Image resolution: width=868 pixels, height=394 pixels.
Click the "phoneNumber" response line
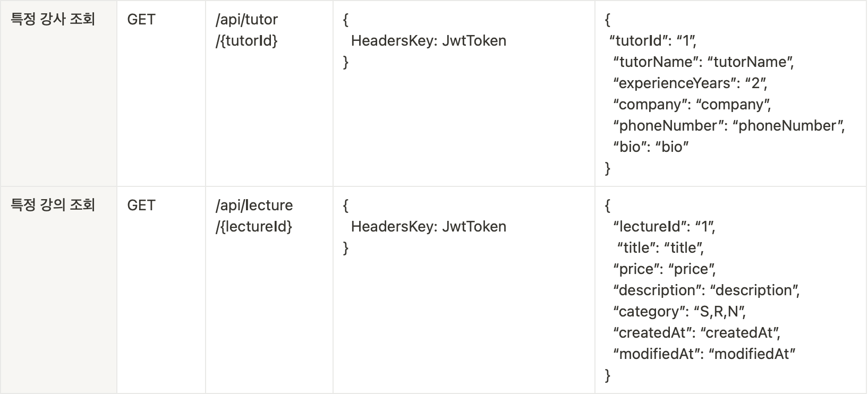click(x=729, y=126)
